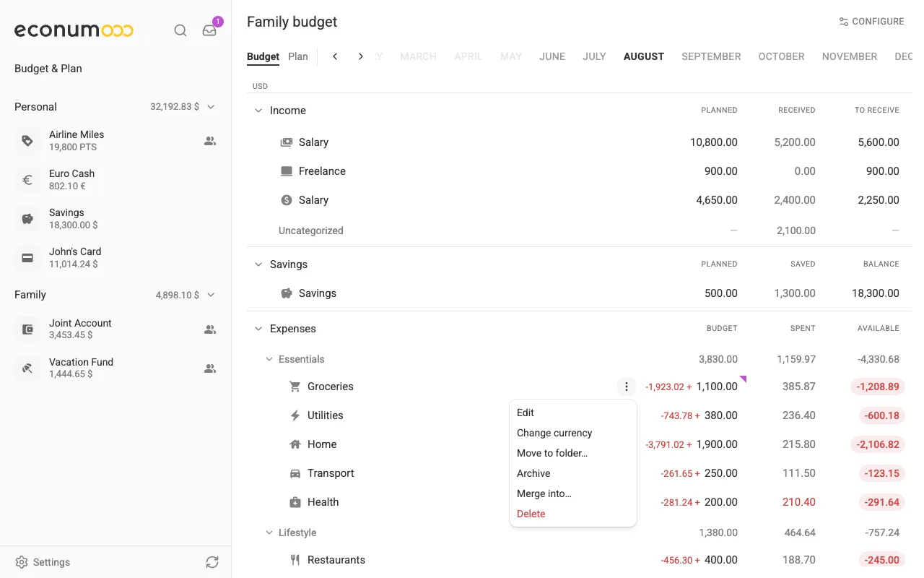The image size is (924, 578).
Task: Collapse the Lifestyle folder
Action: (269, 532)
